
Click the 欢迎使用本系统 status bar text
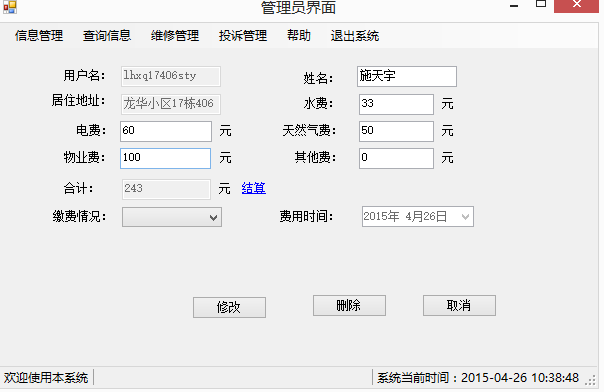(46, 378)
